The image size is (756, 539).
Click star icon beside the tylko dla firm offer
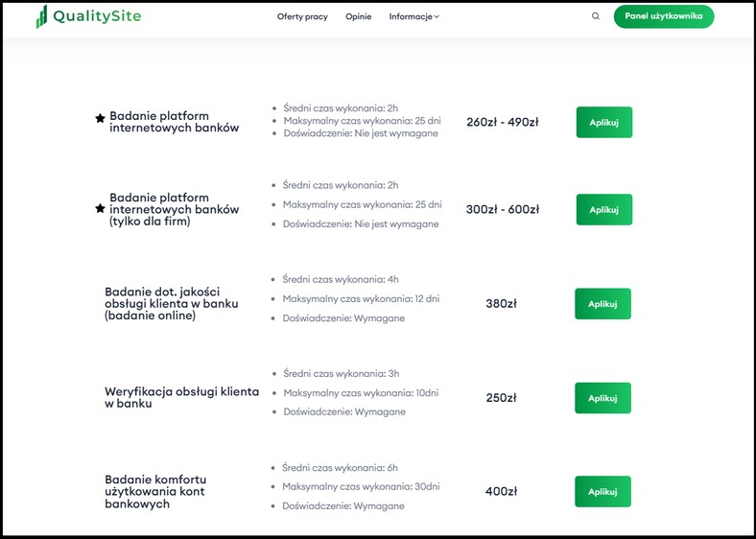100,208
